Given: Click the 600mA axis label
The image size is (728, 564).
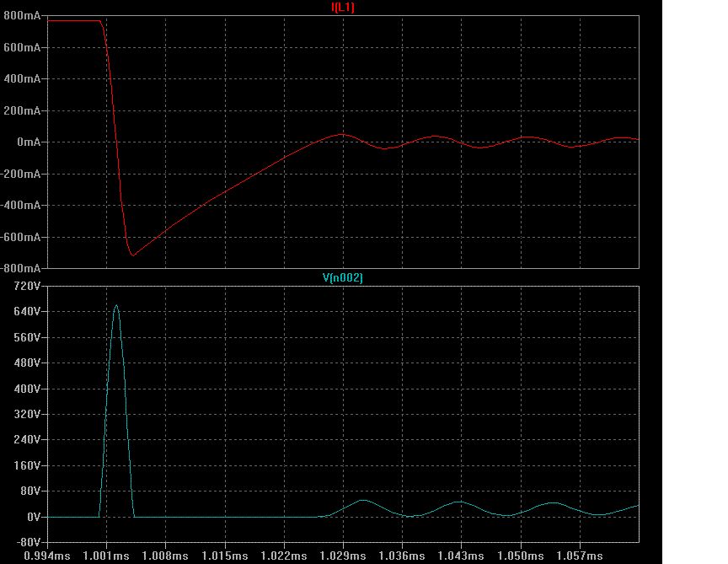Looking at the screenshot, I should click(22, 47).
